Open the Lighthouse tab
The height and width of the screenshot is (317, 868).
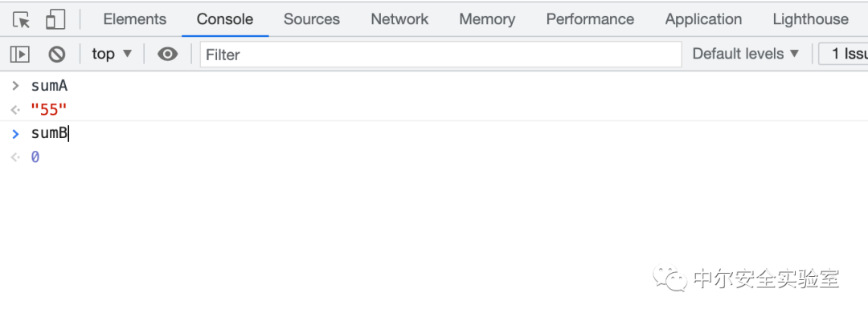point(810,19)
